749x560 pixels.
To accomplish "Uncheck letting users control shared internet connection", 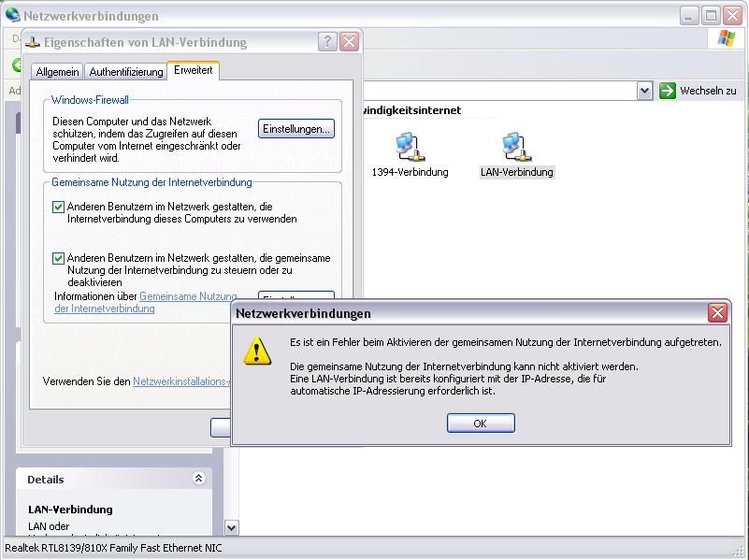I will tap(59, 259).
